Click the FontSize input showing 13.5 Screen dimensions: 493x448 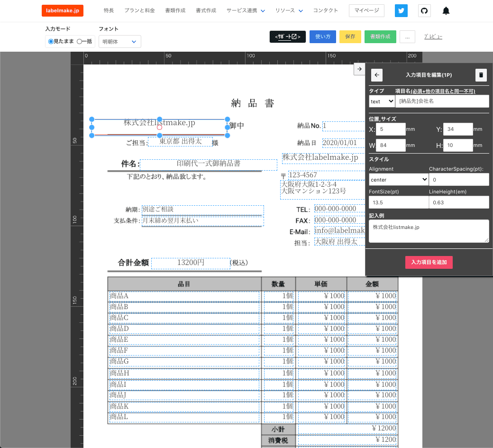398,202
